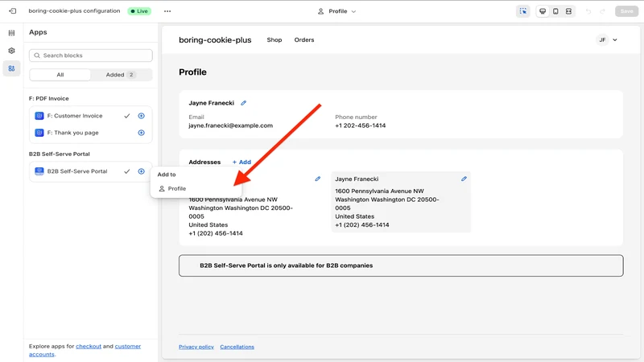
Task: Select the Added tab
Action: coord(121,75)
